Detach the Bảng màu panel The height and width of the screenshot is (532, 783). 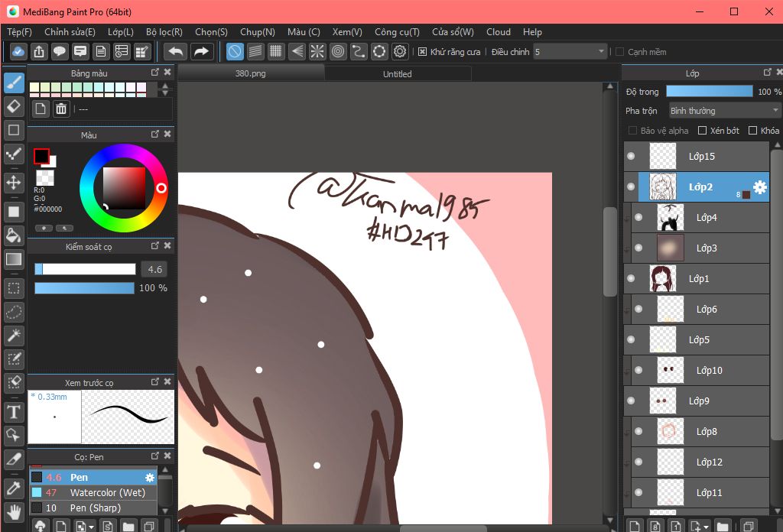pyautogui.click(x=154, y=73)
